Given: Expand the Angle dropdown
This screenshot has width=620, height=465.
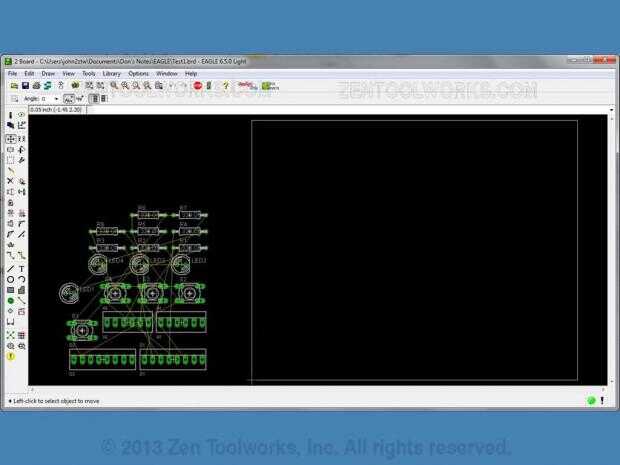Looking at the screenshot, I should (x=56, y=99).
